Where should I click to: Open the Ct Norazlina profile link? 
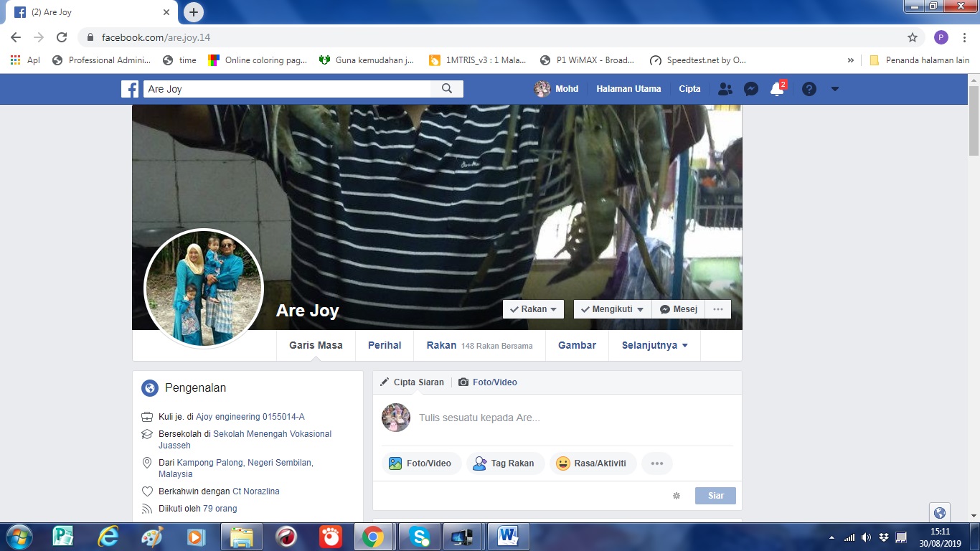256,491
